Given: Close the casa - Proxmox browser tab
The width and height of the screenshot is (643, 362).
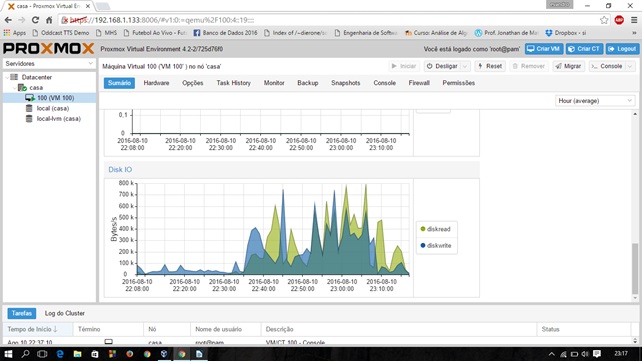Looking at the screenshot, I should click(x=88, y=6).
